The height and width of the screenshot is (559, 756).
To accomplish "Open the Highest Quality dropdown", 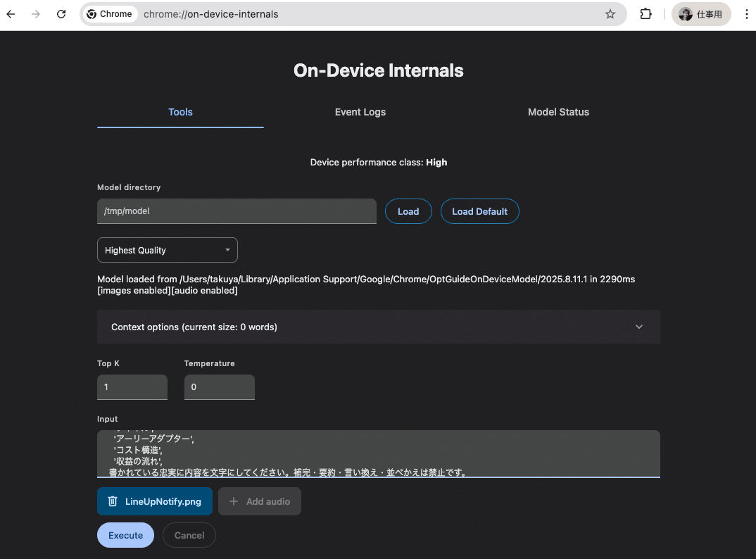I will coord(168,250).
